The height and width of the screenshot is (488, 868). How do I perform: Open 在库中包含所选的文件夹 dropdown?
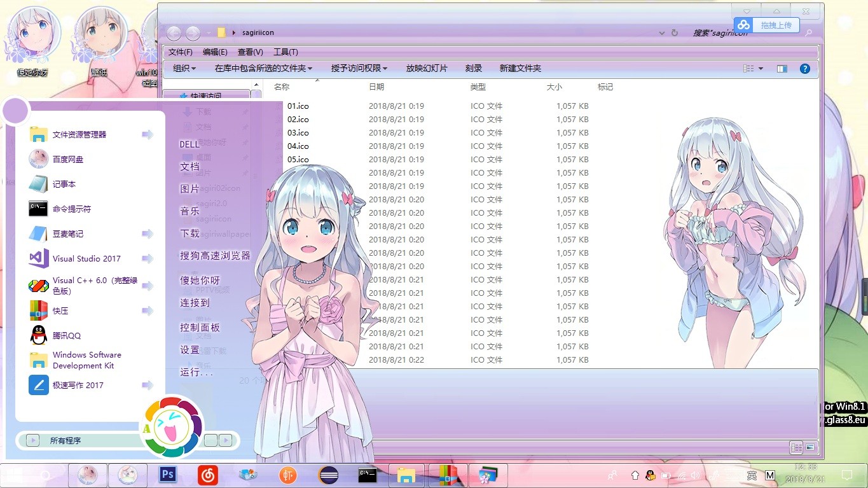click(263, 68)
